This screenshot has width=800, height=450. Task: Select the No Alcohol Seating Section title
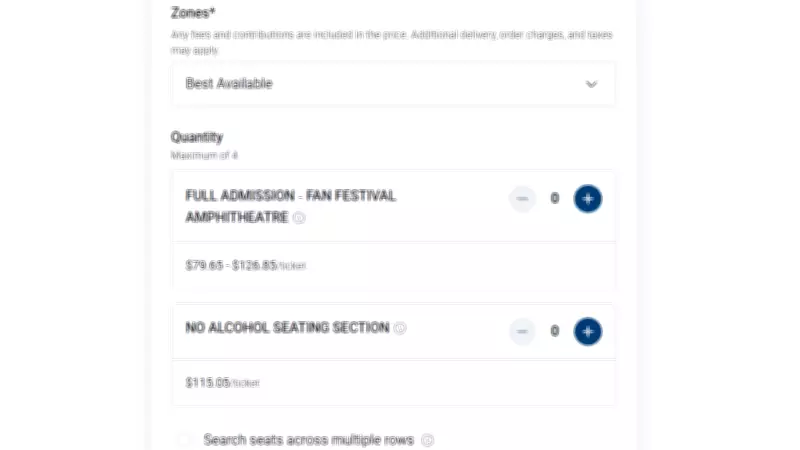tap(287, 327)
